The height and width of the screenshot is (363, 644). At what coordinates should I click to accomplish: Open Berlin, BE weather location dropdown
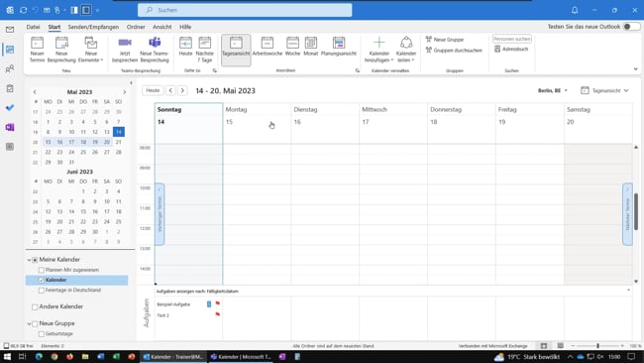553,90
